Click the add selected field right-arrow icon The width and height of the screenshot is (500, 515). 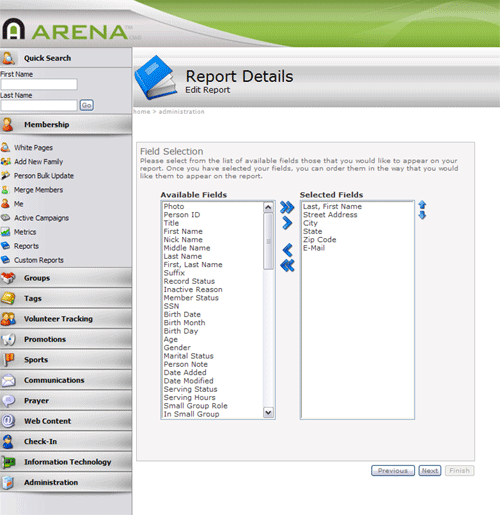[x=287, y=223]
